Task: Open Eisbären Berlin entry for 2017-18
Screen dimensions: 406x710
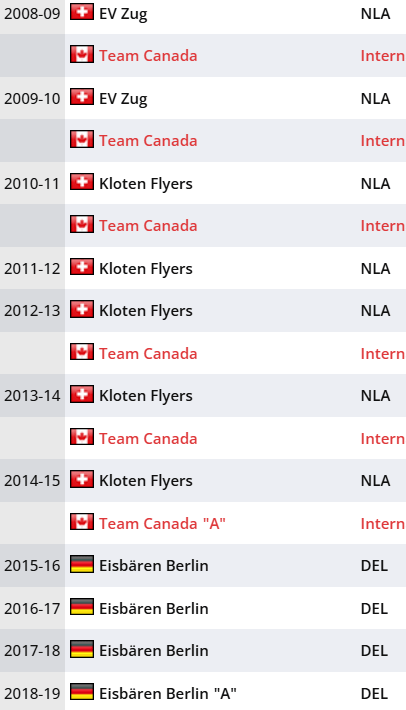Action: coord(153,651)
